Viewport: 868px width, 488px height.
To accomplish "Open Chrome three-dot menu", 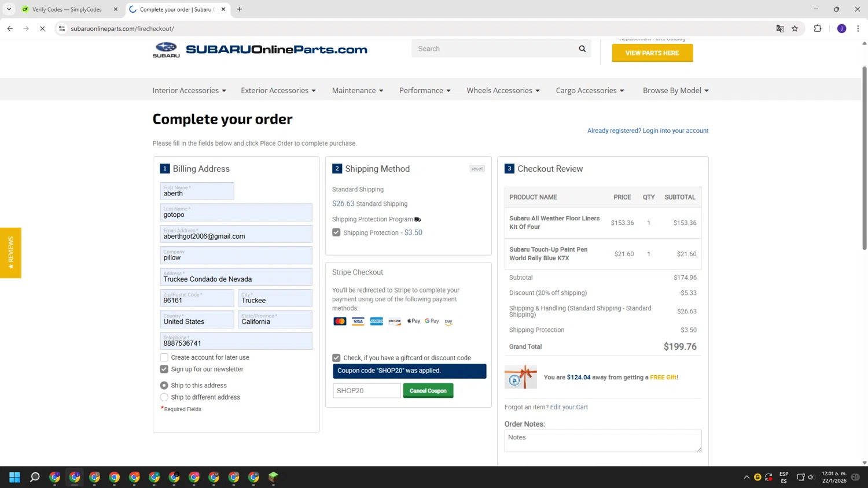I will (858, 28).
